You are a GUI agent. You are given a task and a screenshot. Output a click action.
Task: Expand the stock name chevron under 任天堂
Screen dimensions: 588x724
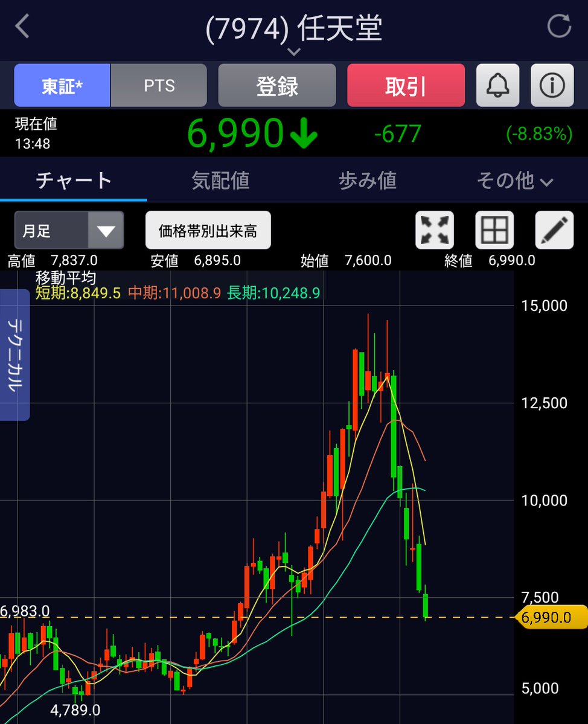pos(294,51)
